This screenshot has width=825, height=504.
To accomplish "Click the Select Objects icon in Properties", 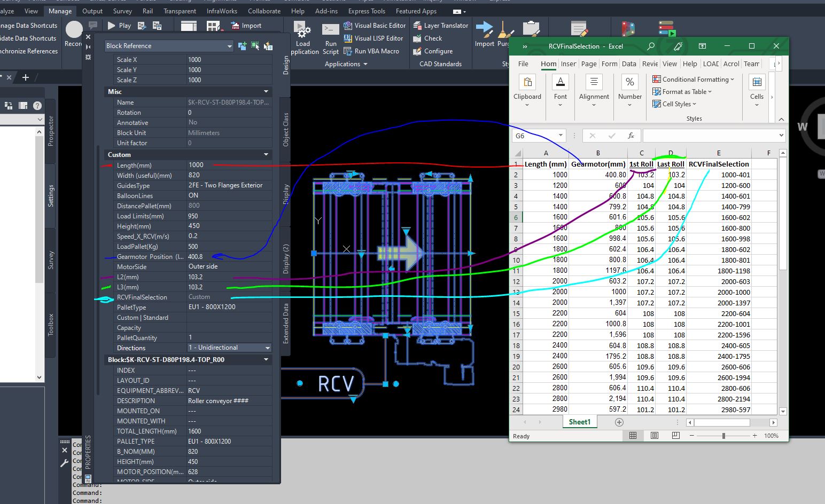I will (x=255, y=46).
